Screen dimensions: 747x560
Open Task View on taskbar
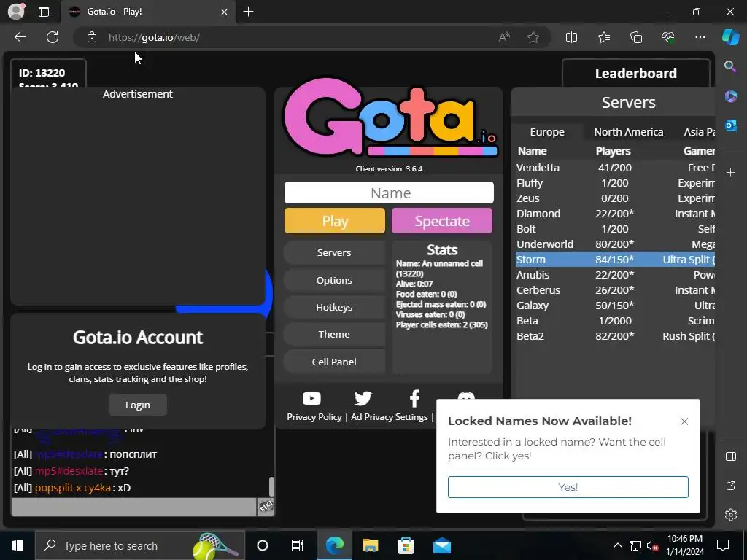pyautogui.click(x=298, y=545)
